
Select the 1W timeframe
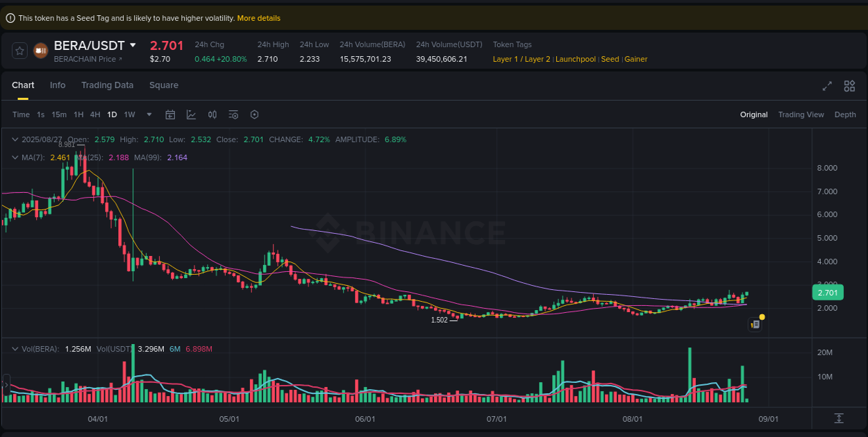[129, 114]
